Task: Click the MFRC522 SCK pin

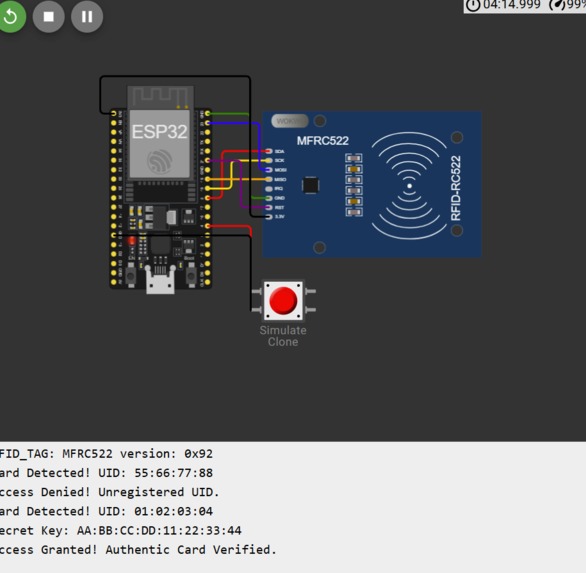Action: pos(269,160)
